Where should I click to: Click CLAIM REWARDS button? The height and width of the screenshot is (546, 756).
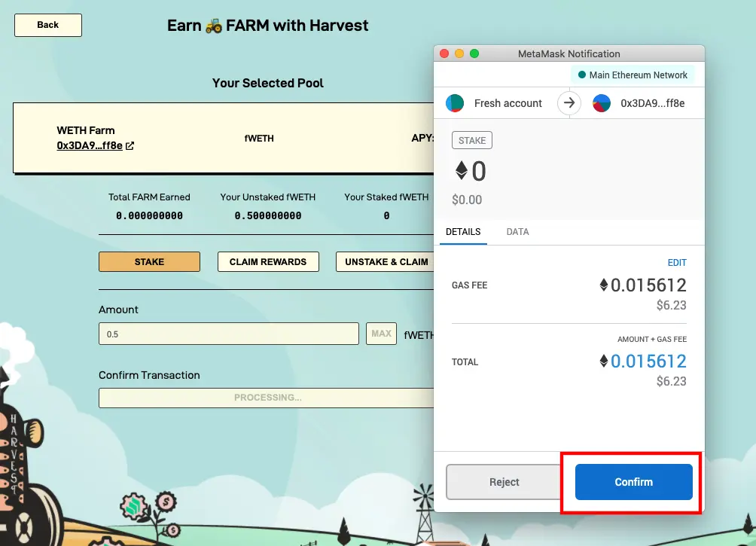coord(268,262)
